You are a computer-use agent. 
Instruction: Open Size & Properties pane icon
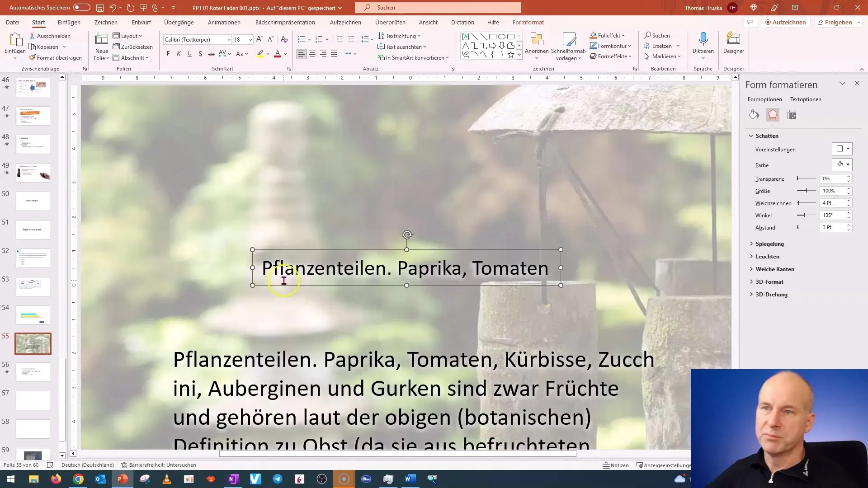[x=792, y=115]
